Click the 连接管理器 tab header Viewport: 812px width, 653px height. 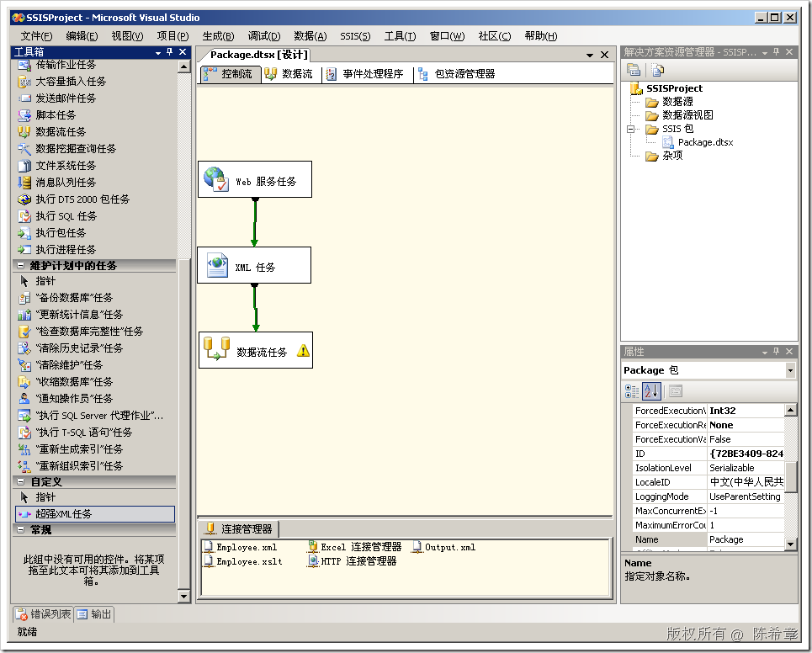coord(239,528)
